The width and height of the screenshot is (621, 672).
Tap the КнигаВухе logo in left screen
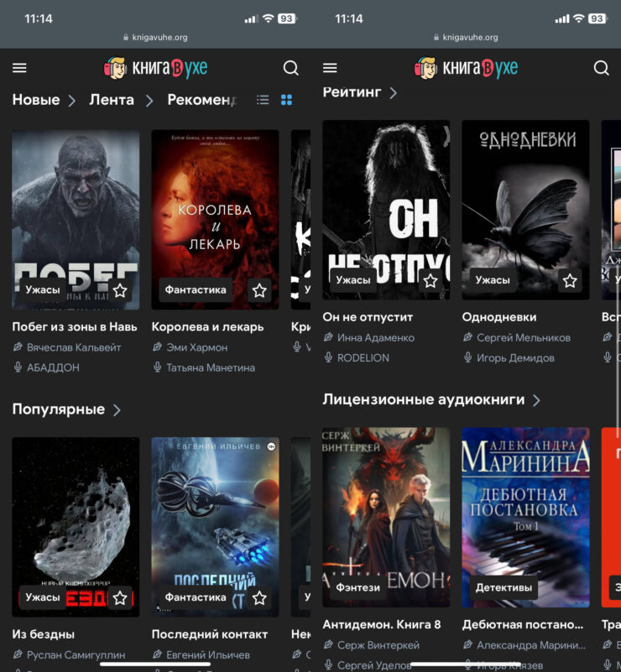click(x=155, y=68)
